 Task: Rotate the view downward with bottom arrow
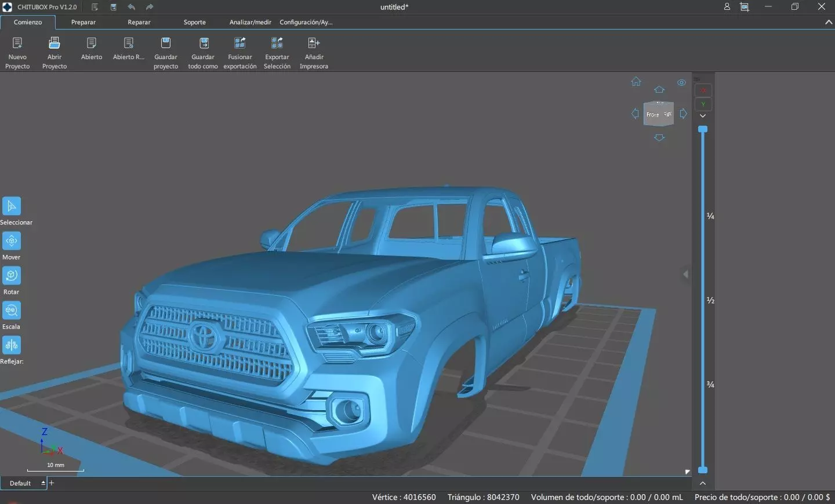point(659,138)
